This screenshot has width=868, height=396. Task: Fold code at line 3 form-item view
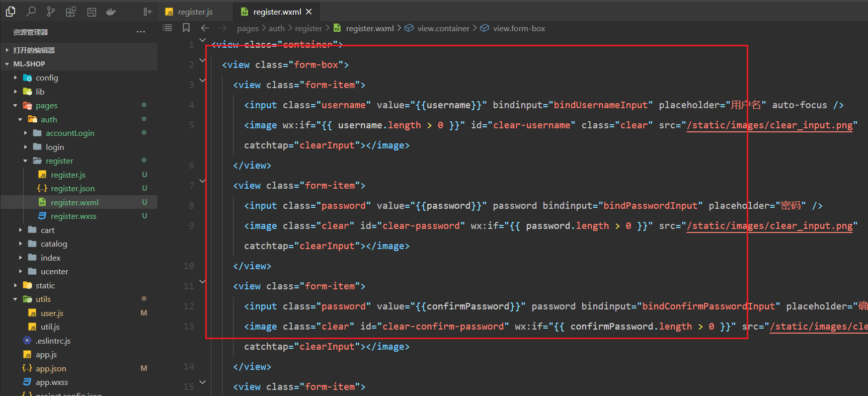click(202, 80)
